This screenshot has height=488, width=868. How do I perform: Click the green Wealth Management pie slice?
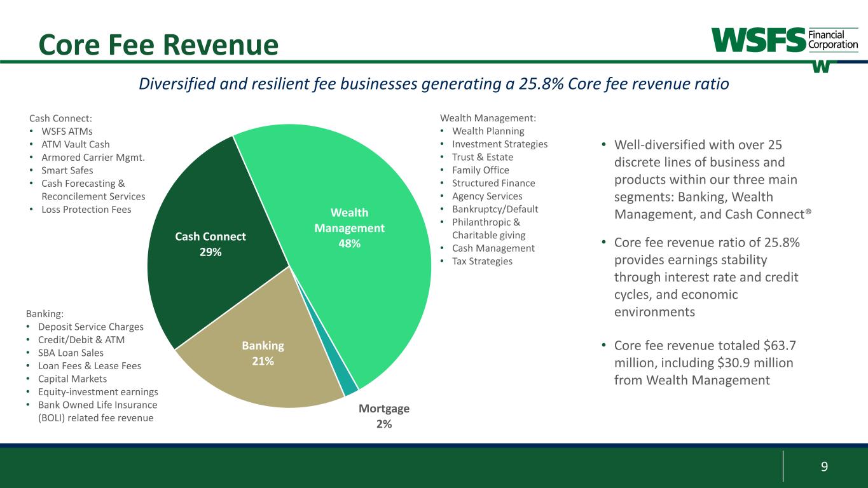point(356,191)
